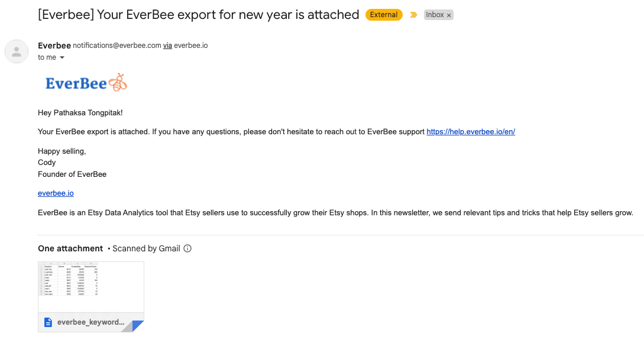Viewport: 644px width, 343px height.
Task: Remove the Inbox label using its x icon
Action: [x=449, y=14]
